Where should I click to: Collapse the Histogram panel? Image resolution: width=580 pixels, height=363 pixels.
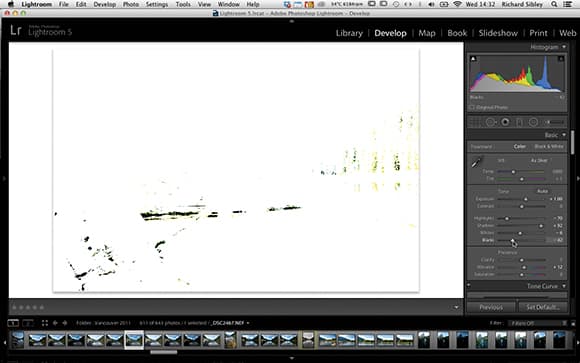(564, 47)
